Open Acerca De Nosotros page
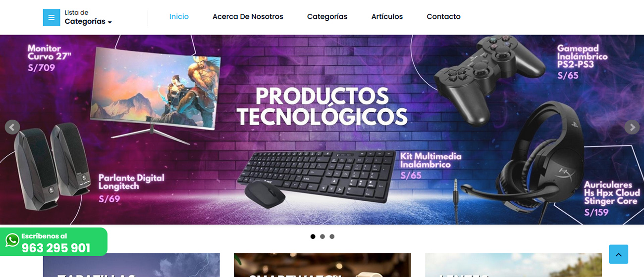The width and height of the screenshot is (644, 277). point(248,16)
